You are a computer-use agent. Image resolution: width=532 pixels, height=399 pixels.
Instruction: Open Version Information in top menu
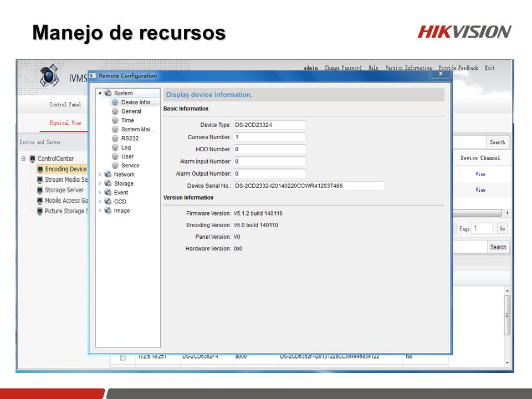408,68
